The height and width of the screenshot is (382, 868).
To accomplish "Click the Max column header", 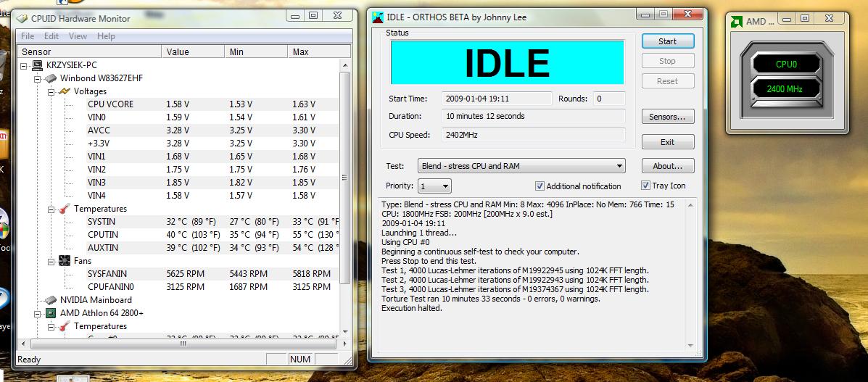I will (x=319, y=51).
